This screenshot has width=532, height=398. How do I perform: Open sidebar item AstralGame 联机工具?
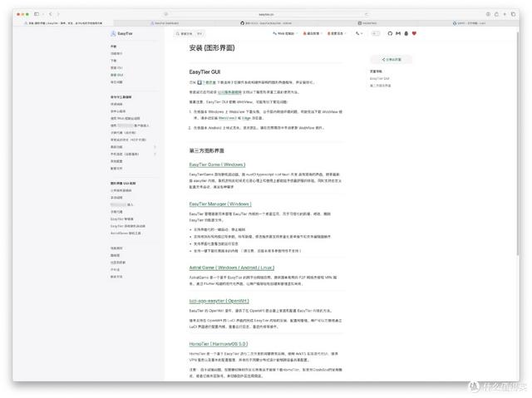[126, 233]
